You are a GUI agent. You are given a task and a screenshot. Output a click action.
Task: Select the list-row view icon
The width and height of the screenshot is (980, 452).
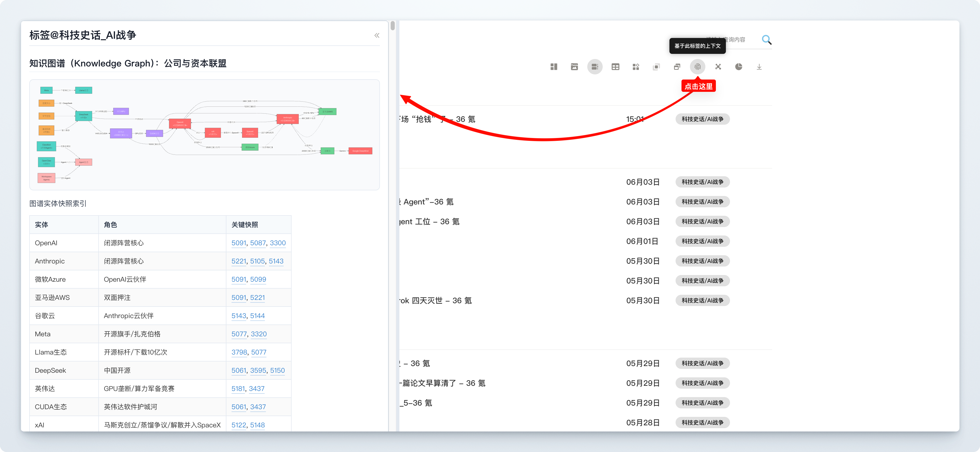pyautogui.click(x=595, y=67)
